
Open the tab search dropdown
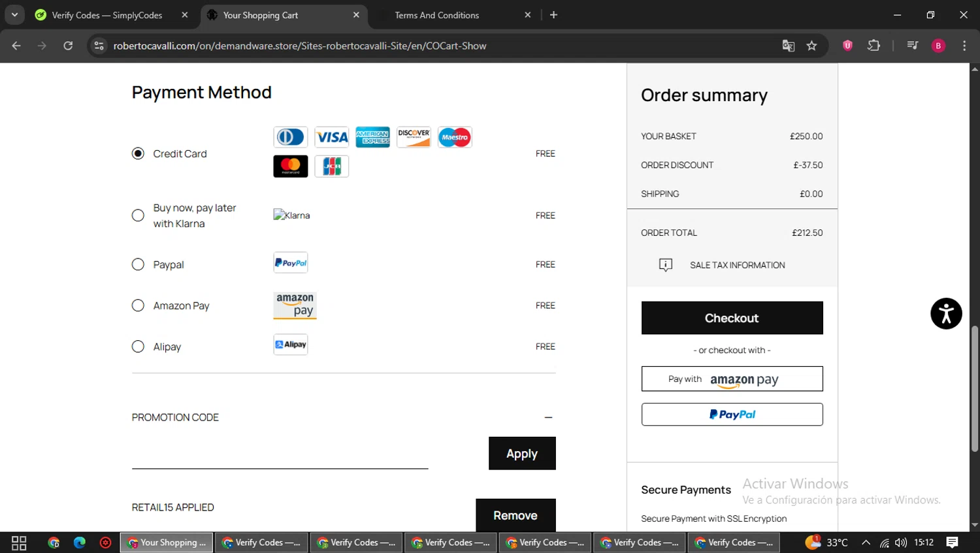14,15
